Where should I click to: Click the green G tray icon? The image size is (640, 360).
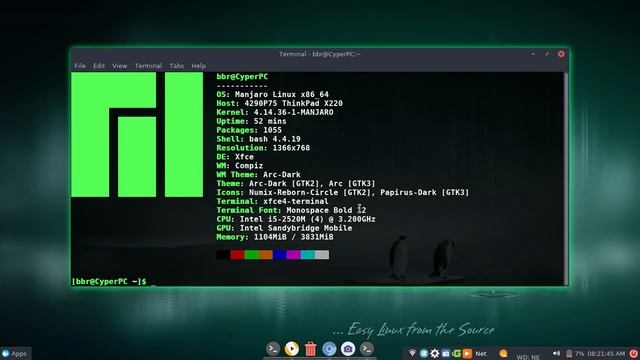[456, 353]
